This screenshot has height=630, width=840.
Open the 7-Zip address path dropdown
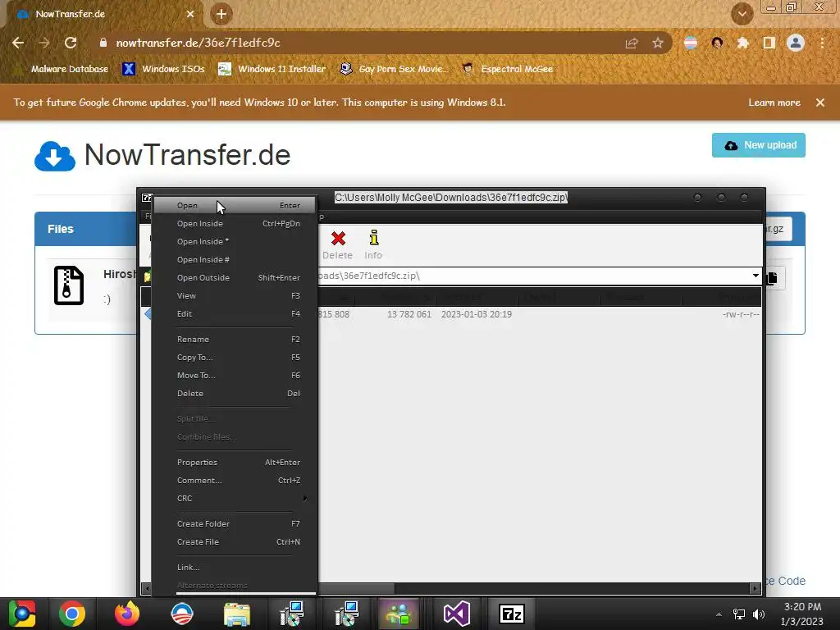[x=756, y=276]
